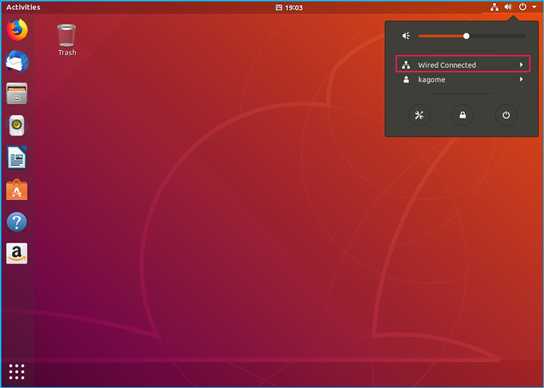Screen dimensions: 544x388
Task: Expand the Wired Connected submenu arrow
Action: (x=521, y=65)
